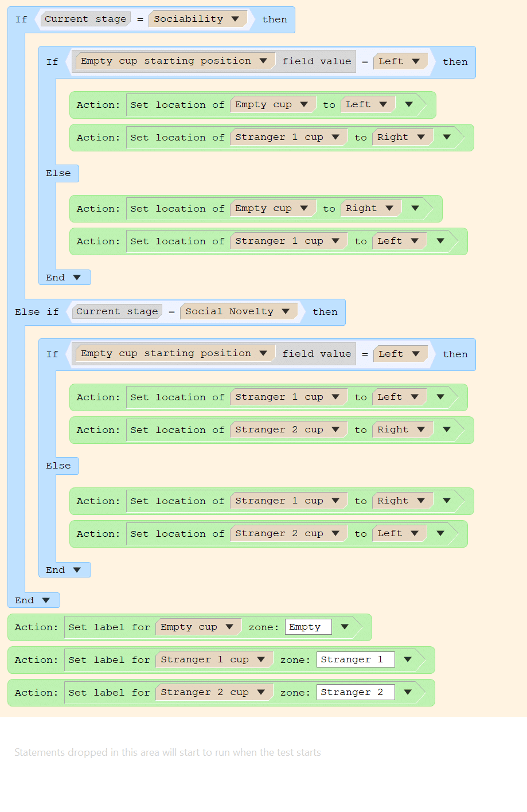Click the Current stage field beside Social Novelty
This screenshot has width=527, height=812.
[117, 311]
